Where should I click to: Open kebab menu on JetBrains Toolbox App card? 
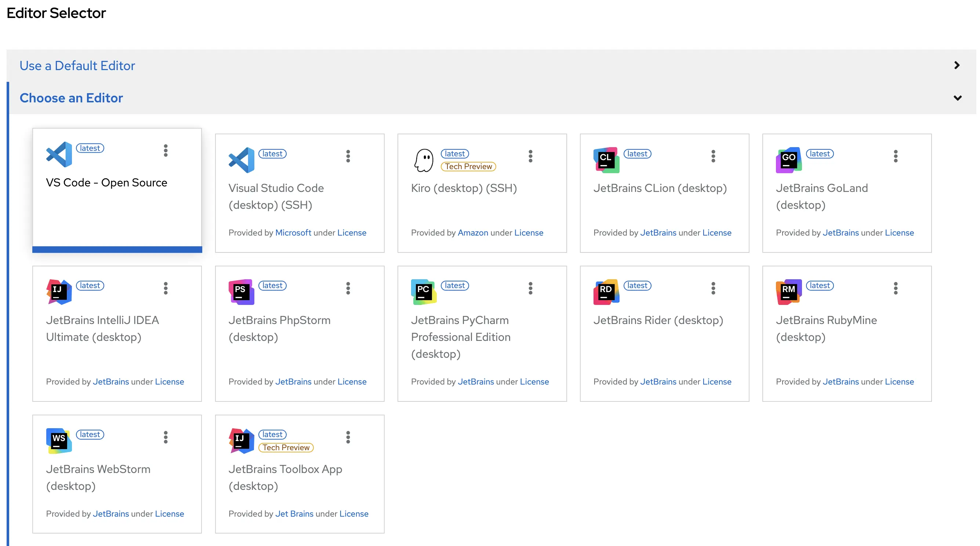(348, 437)
